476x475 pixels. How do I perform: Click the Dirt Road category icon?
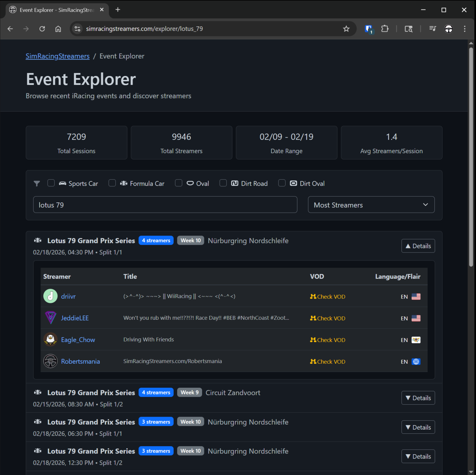click(234, 183)
